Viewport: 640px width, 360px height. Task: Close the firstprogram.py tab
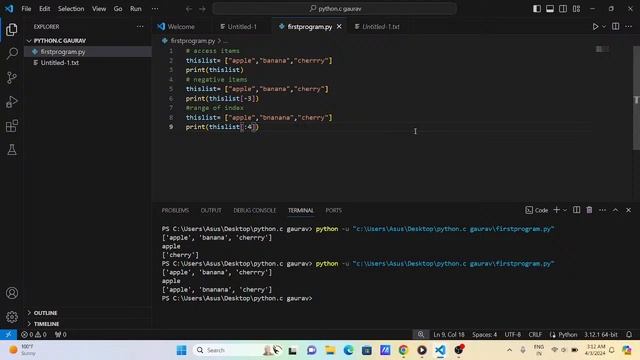click(339, 27)
